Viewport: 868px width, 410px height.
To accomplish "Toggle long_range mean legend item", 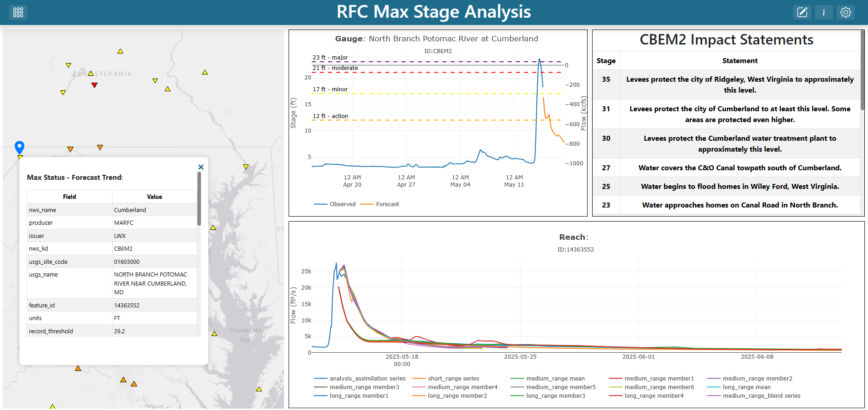I will [739, 387].
